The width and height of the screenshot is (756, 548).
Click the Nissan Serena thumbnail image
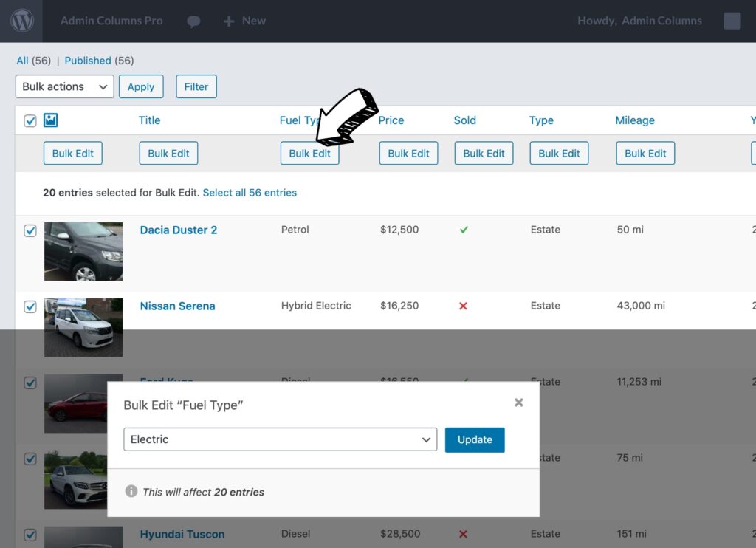(83, 328)
